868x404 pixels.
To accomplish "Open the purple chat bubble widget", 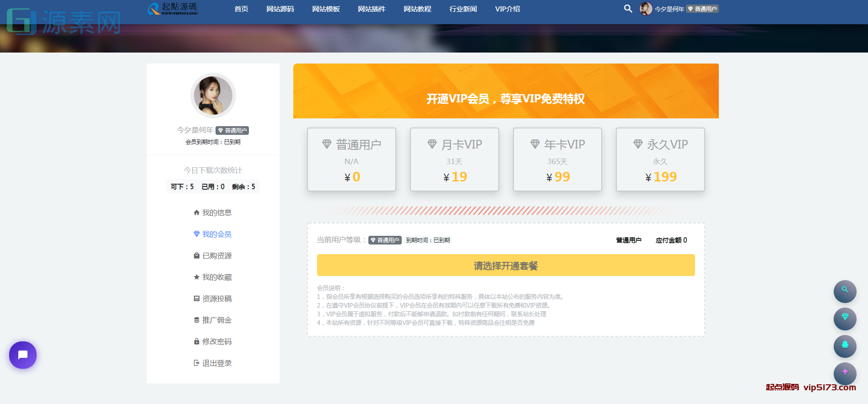I will click(x=23, y=355).
